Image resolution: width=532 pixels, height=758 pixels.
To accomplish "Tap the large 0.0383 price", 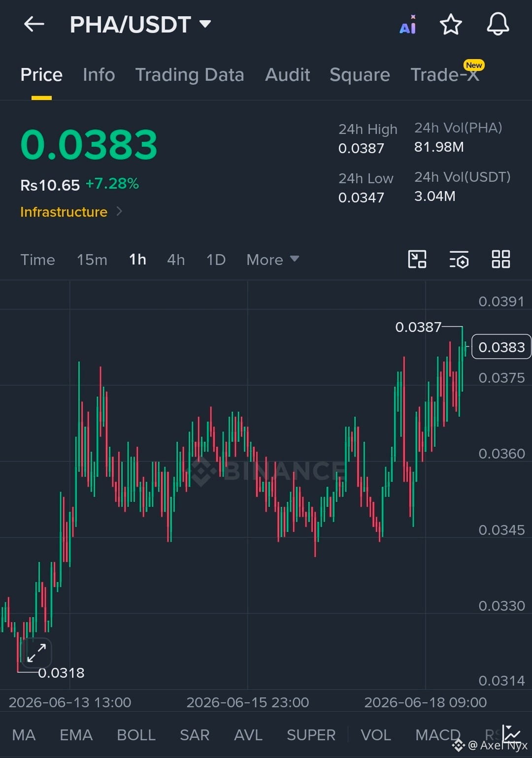I will tap(89, 145).
